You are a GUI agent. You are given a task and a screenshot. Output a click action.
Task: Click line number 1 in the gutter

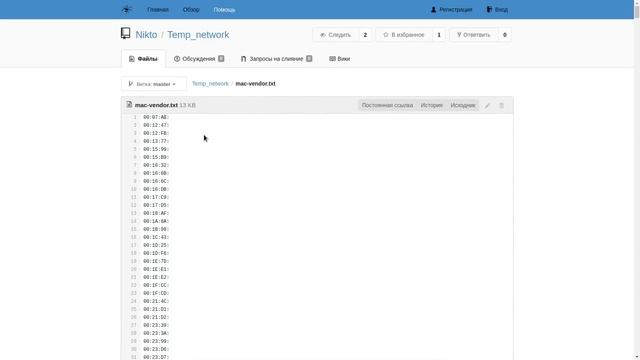point(135,117)
